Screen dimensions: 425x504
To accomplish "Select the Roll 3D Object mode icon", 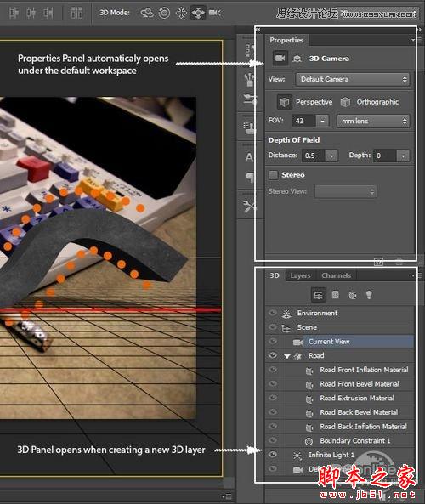I will tap(164, 13).
